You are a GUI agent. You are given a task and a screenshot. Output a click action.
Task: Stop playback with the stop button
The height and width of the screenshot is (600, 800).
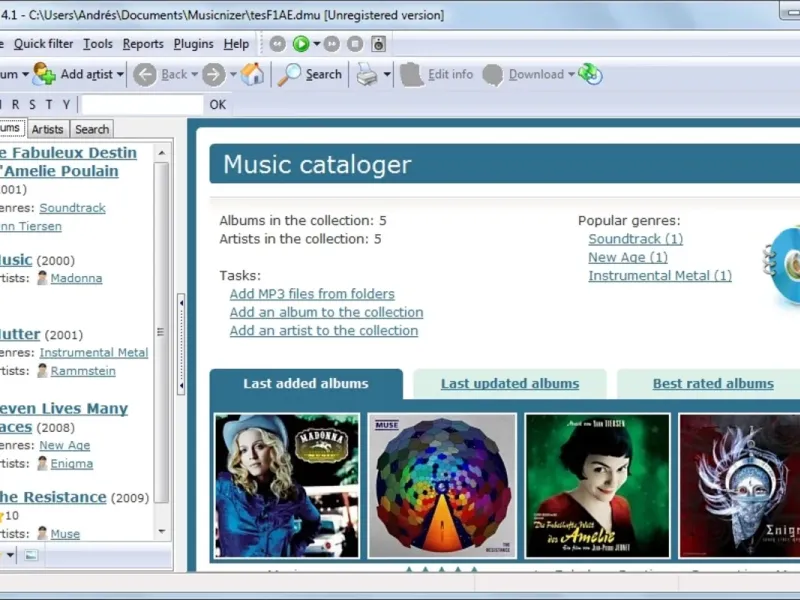pyautogui.click(x=355, y=44)
